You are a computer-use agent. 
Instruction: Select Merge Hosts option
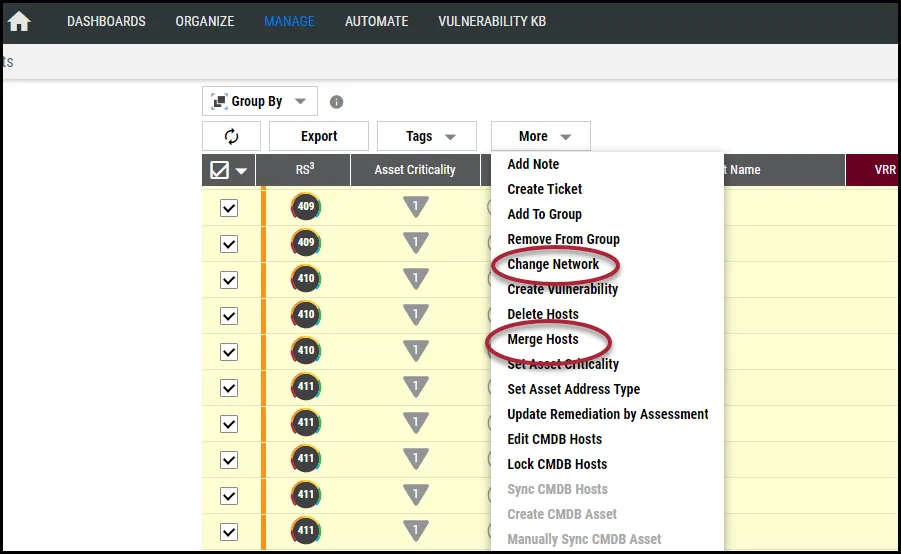coord(543,339)
